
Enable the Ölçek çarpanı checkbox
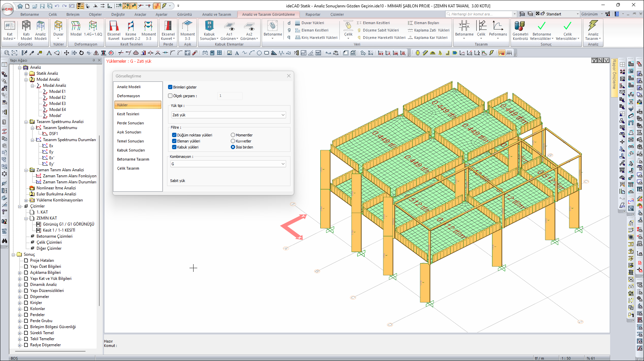pos(170,96)
